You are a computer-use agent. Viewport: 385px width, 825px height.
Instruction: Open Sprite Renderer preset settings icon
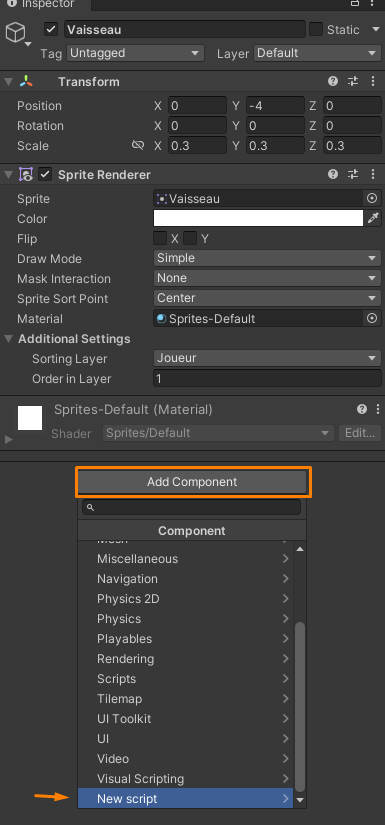click(x=352, y=175)
